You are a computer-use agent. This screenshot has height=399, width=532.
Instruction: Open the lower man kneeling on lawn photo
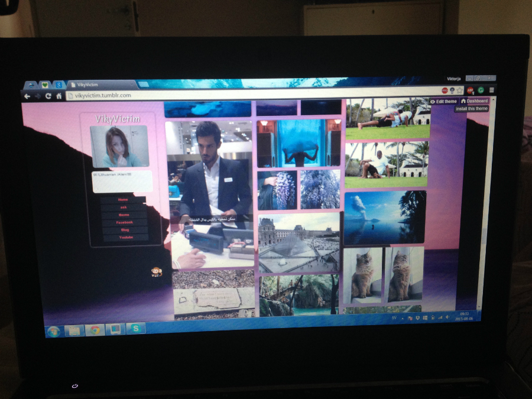[387, 164]
